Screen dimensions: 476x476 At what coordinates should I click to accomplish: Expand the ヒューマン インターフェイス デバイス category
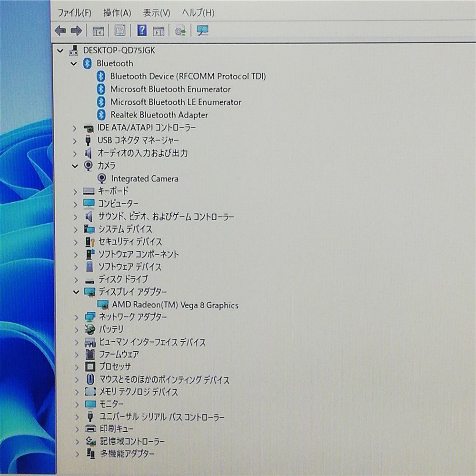(77, 342)
